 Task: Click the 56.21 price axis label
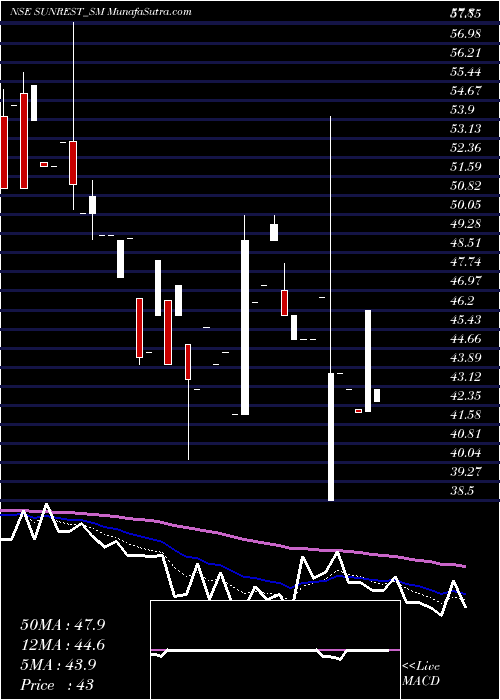click(465, 53)
